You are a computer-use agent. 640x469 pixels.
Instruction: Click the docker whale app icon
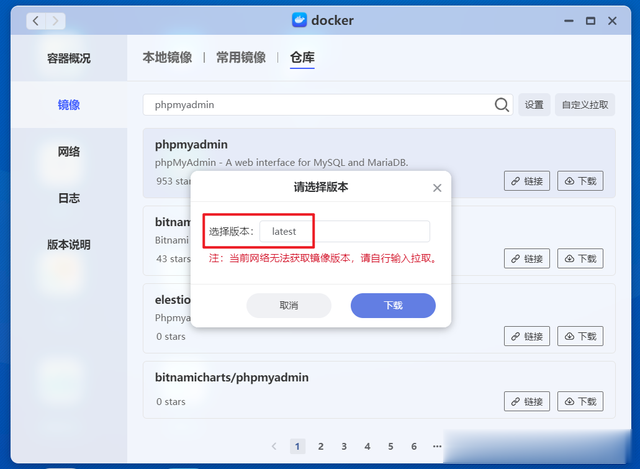(299, 20)
